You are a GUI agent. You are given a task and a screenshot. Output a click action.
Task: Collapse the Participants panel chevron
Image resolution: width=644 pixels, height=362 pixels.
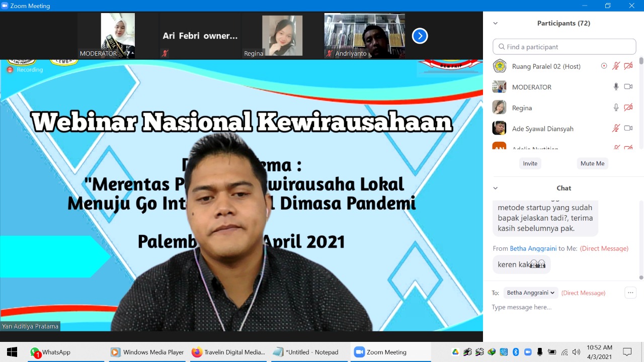click(x=495, y=23)
